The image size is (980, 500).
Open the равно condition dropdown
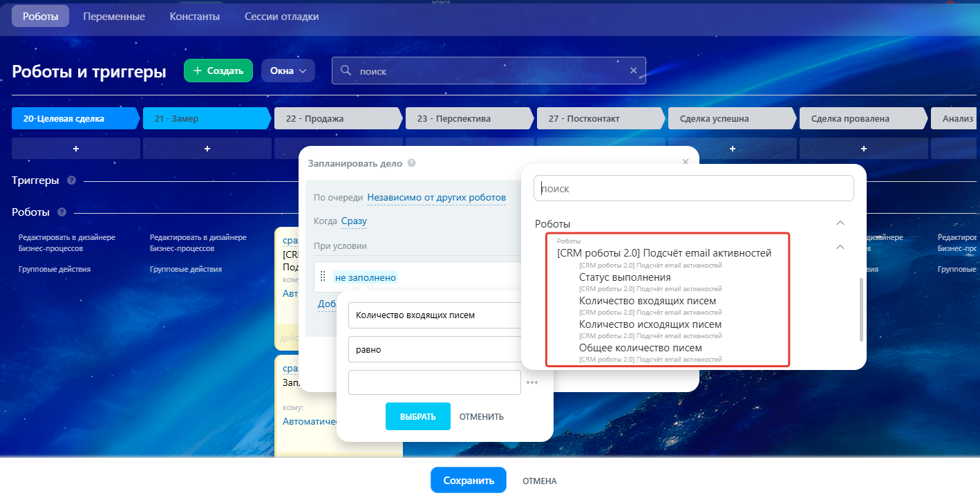tap(434, 349)
